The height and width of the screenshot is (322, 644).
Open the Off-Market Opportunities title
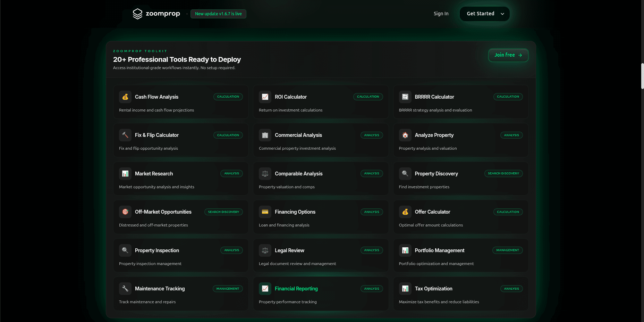163,212
